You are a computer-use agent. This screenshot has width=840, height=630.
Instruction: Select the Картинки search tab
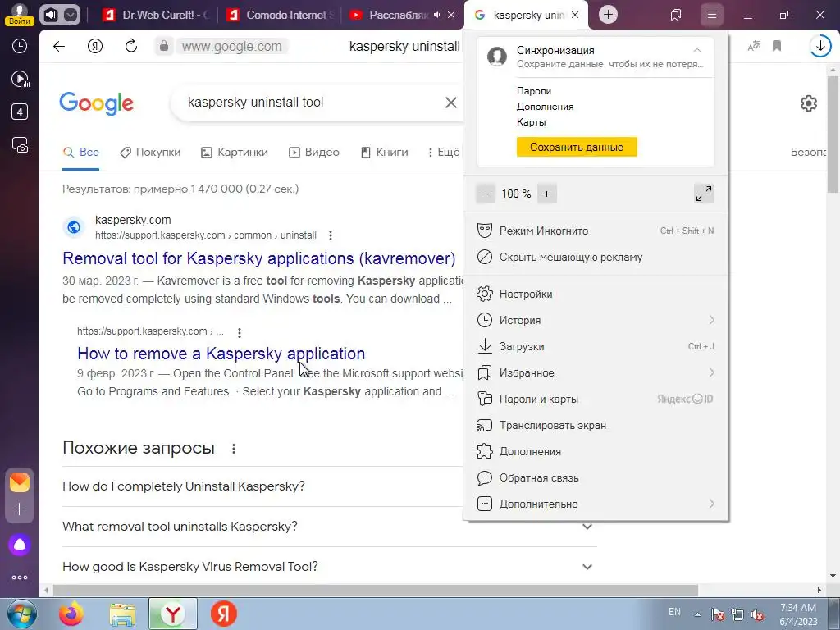coord(234,152)
